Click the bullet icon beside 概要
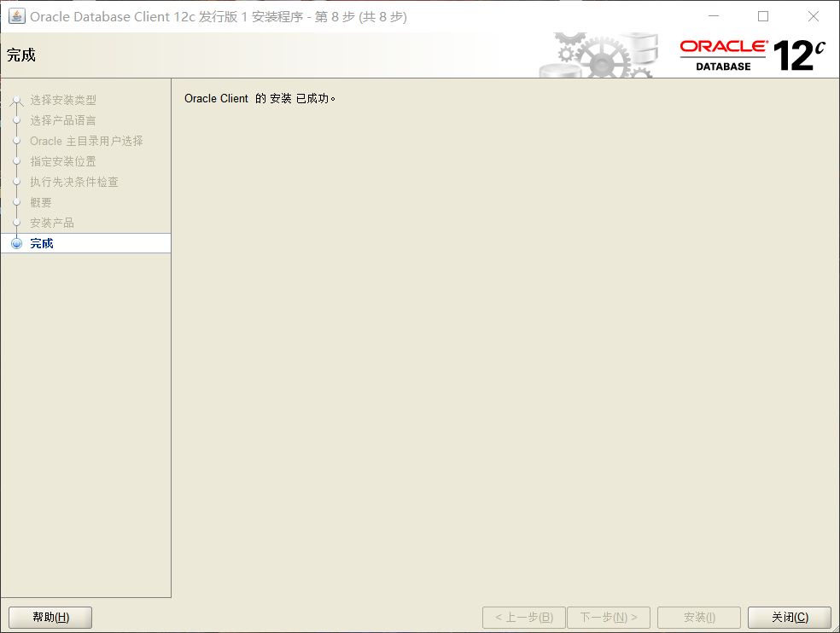Screen dimensions: 840x633 [17, 202]
